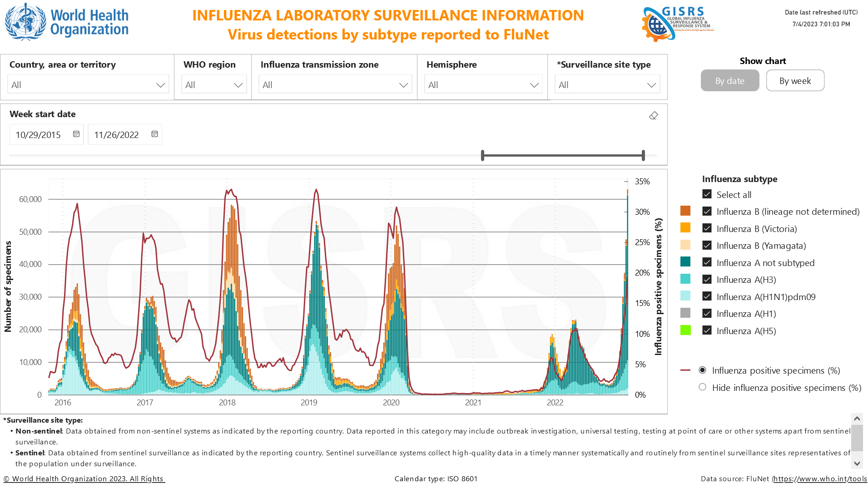Click the dashboard title Influenza Laboratory Surveillance Information
Image resolution: width=868 pixels, height=493 pixels.
click(388, 15)
